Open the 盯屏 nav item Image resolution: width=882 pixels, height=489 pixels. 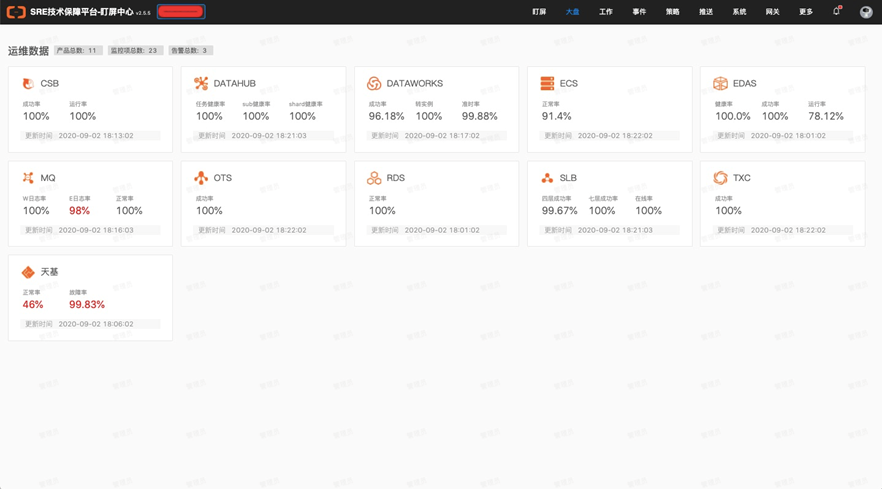pyautogui.click(x=539, y=12)
